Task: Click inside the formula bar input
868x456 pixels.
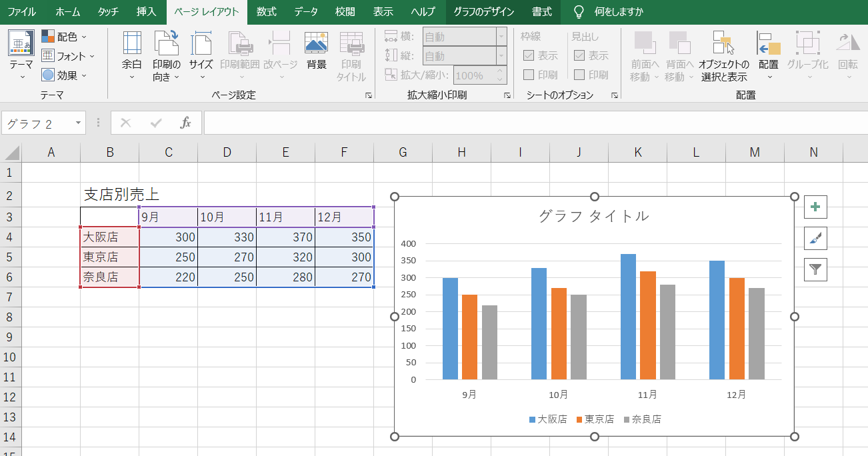Action: coord(533,123)
